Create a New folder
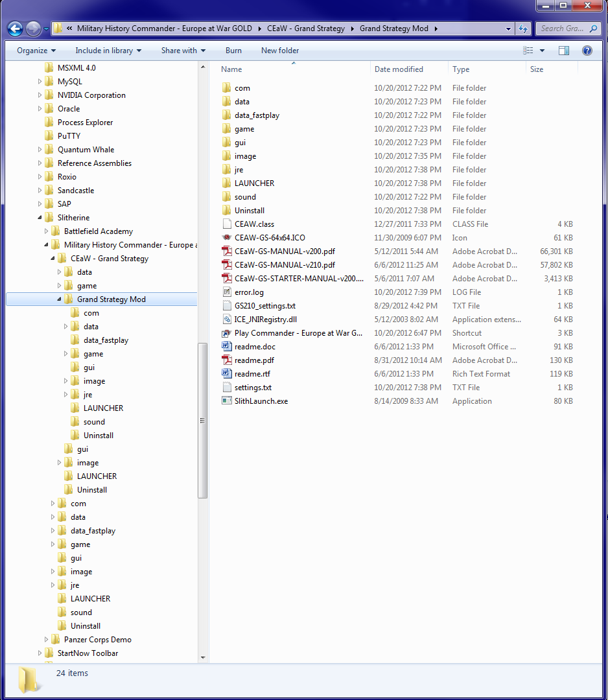608x700 pixels. [x=280, y=51]
